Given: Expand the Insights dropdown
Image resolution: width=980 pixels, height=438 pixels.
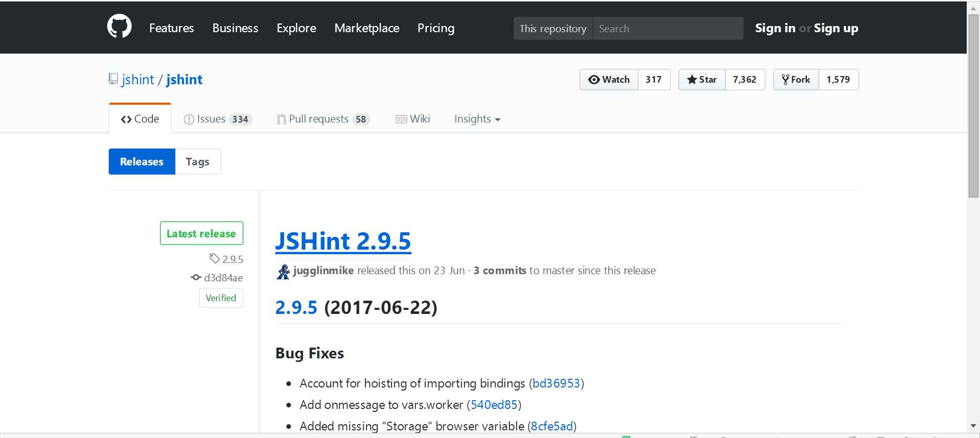Looking at the screenshot, I should 477,119.
